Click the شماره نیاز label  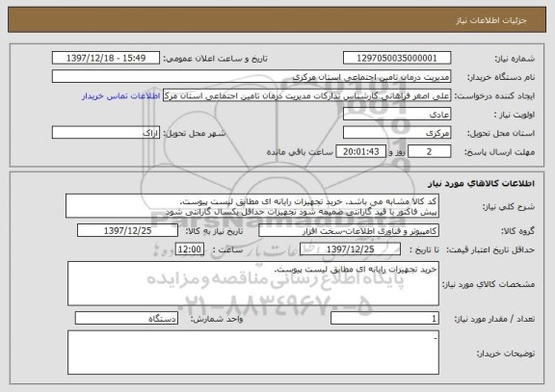(x=515, y=59)
